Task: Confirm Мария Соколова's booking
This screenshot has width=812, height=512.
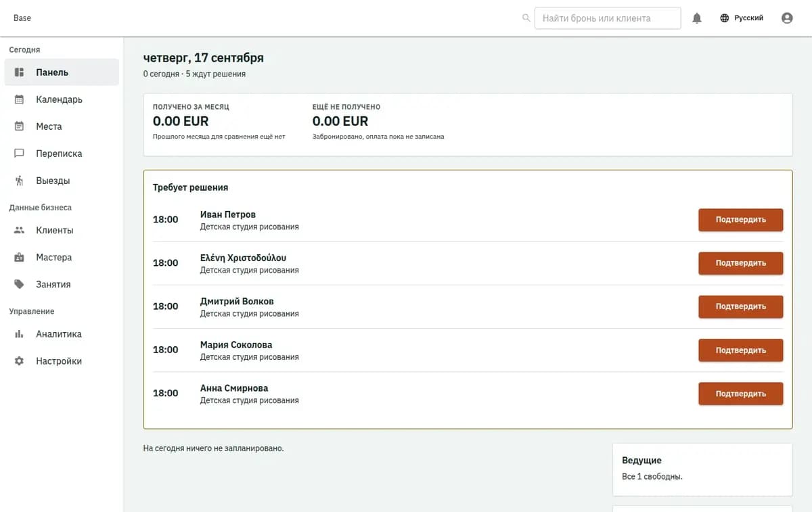Action: (x=741, y=350)
